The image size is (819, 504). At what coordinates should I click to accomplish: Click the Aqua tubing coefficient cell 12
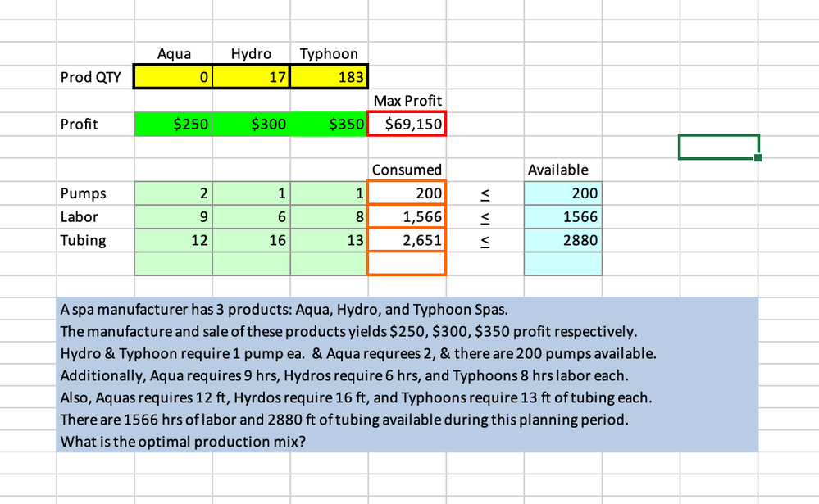pyautogui.click(x=174, y=240)
